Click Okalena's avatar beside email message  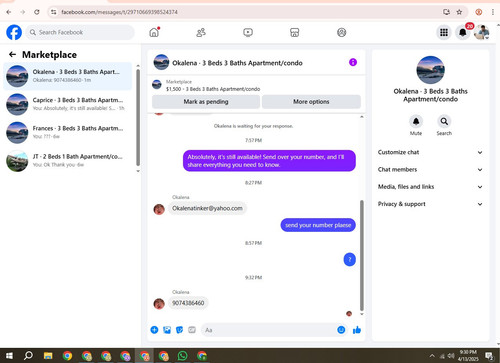[159, 209]
